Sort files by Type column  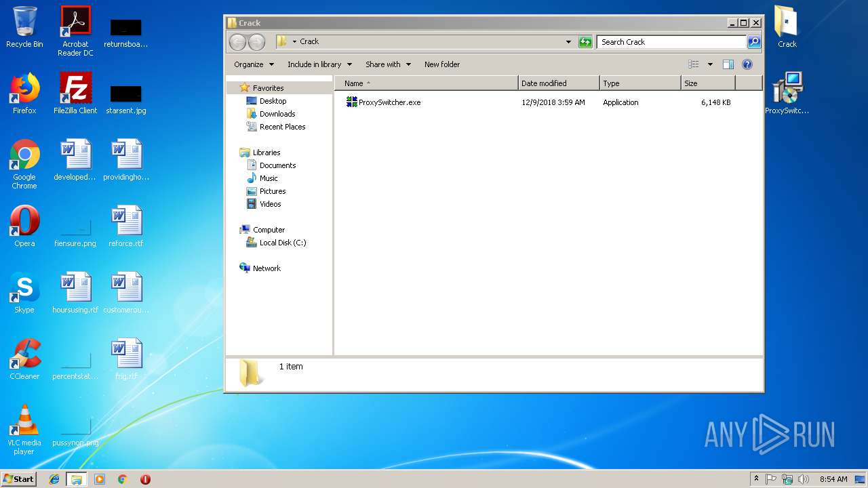click(x=640, y=83)
